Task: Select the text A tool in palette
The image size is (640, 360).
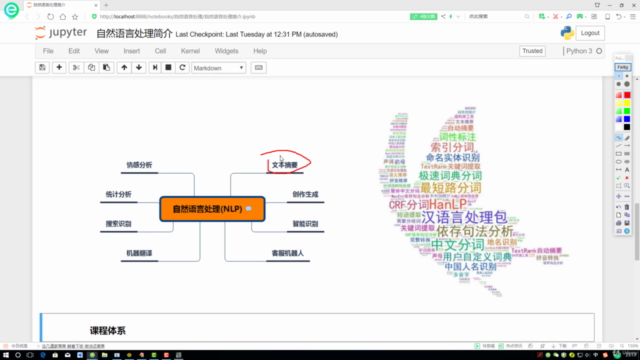Action: click(627, 170)
